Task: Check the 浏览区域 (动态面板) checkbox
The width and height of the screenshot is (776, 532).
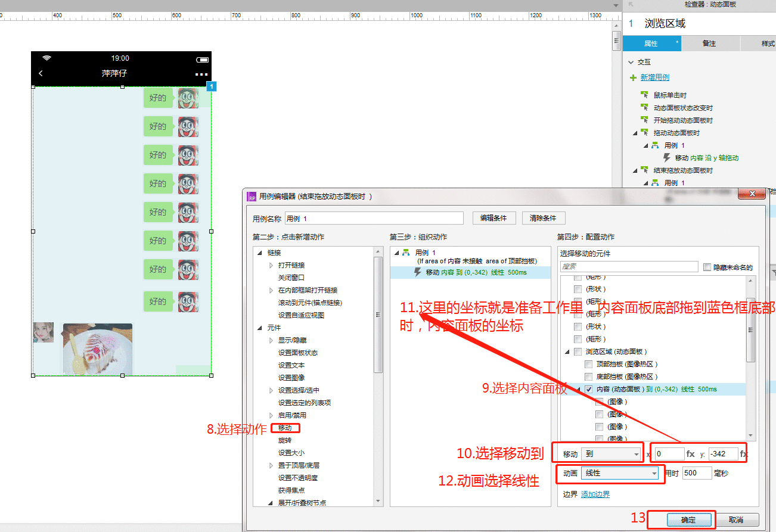Action: pos(578,351)
